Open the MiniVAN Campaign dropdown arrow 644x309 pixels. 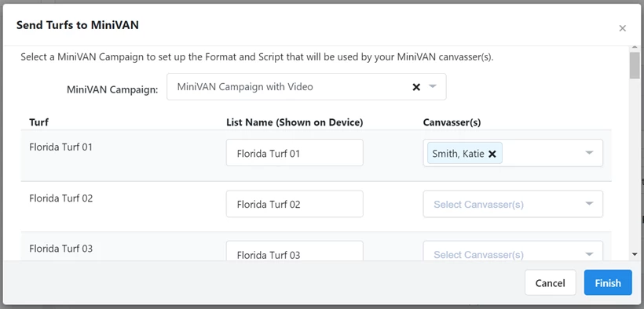click(432, 86)
